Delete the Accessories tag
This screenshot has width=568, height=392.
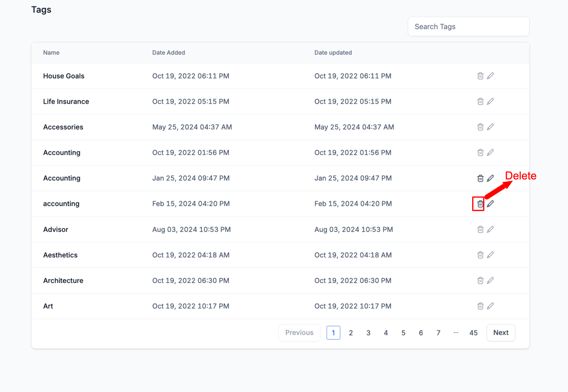[480, 127]
